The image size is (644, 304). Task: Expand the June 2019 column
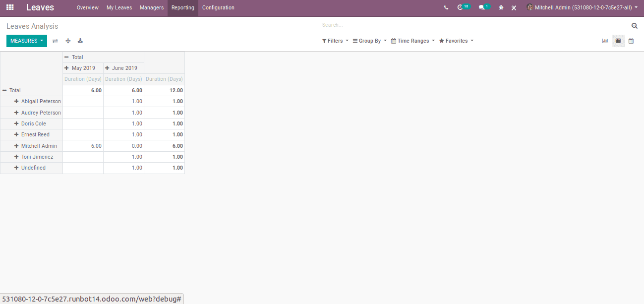[x=121, y=68]
